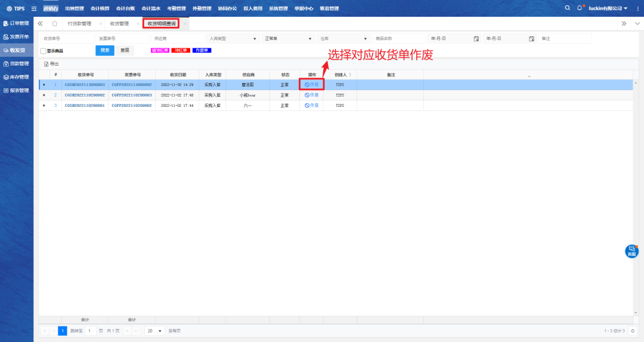
Task: Click the 收货单号 filter input field
Action: point(66,39)
